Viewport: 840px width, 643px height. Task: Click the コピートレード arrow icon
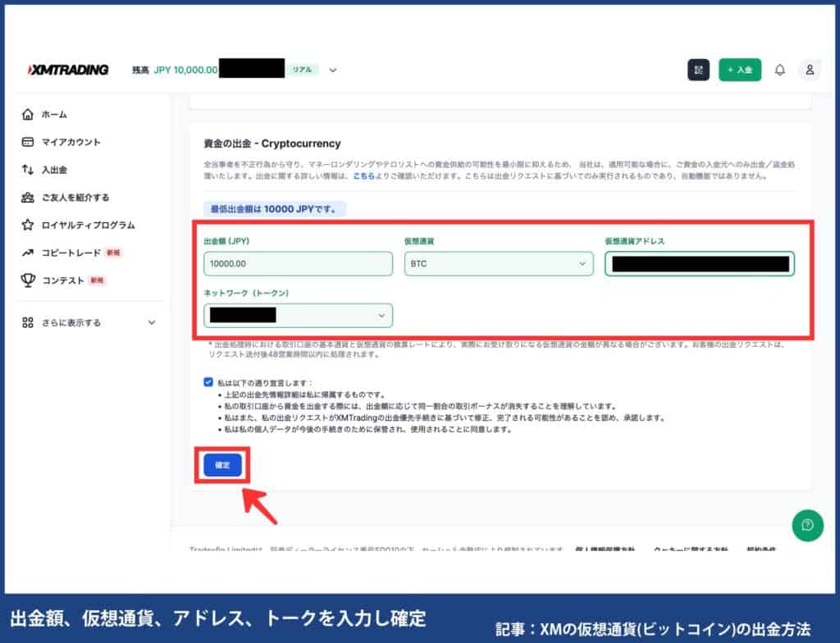point(29,252)
